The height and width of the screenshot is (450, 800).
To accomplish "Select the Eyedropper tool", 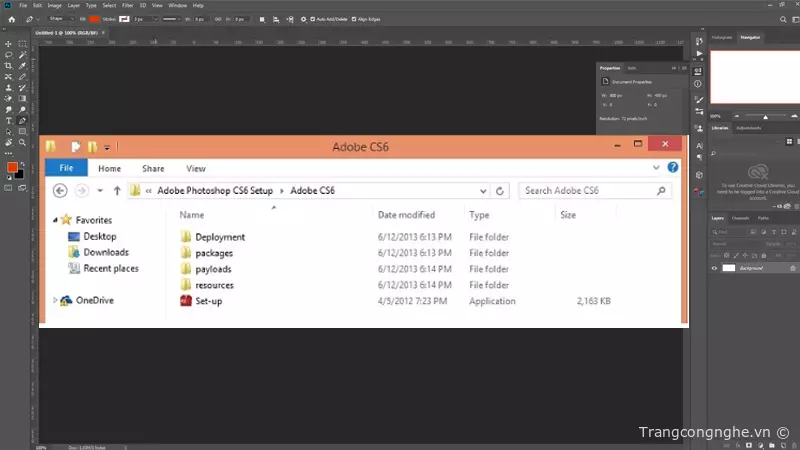I will pyautogui.click(x=23, y=66).
